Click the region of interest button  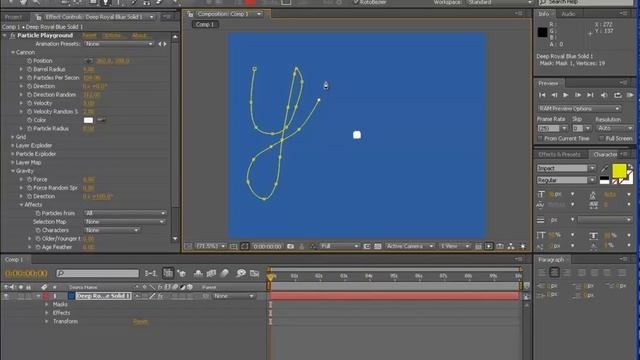(x=367, y=247)
